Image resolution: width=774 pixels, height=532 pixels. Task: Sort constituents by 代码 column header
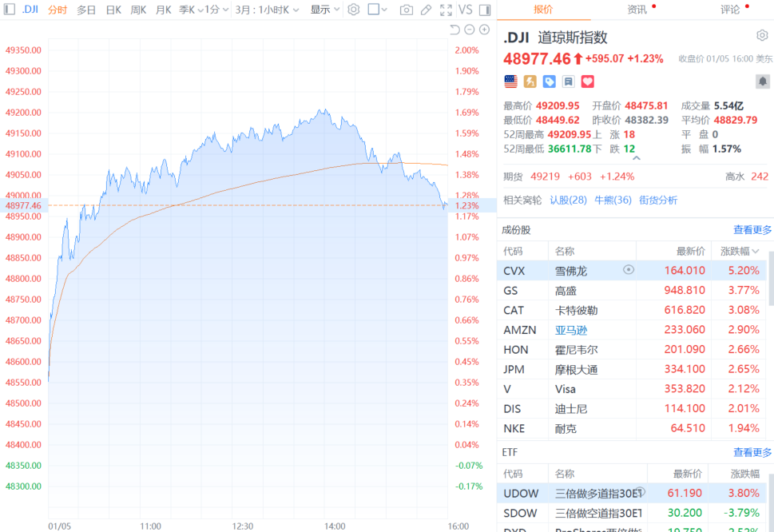tap(513, 251)
